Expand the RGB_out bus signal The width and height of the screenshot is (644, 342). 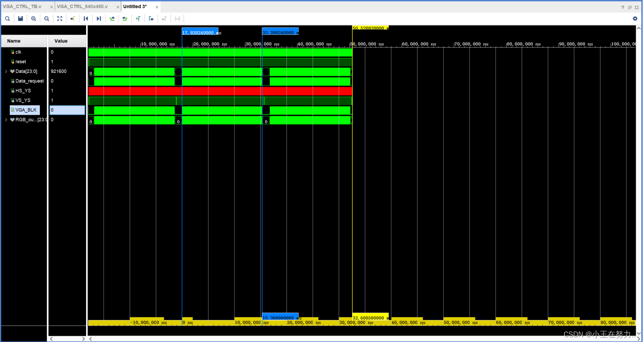pyautogui.click(x=6, y=119)
